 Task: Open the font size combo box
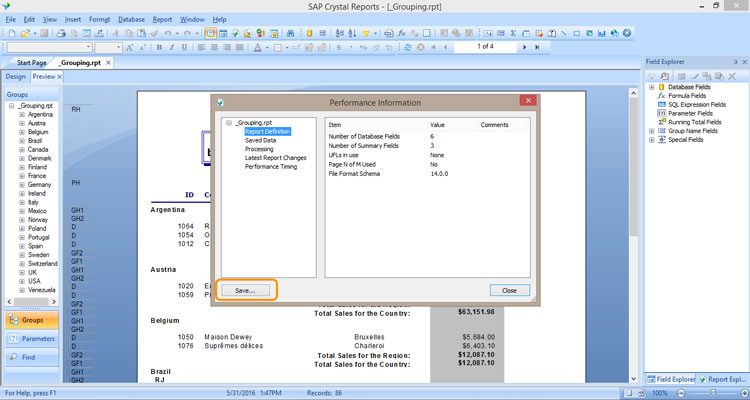[109, 47]
